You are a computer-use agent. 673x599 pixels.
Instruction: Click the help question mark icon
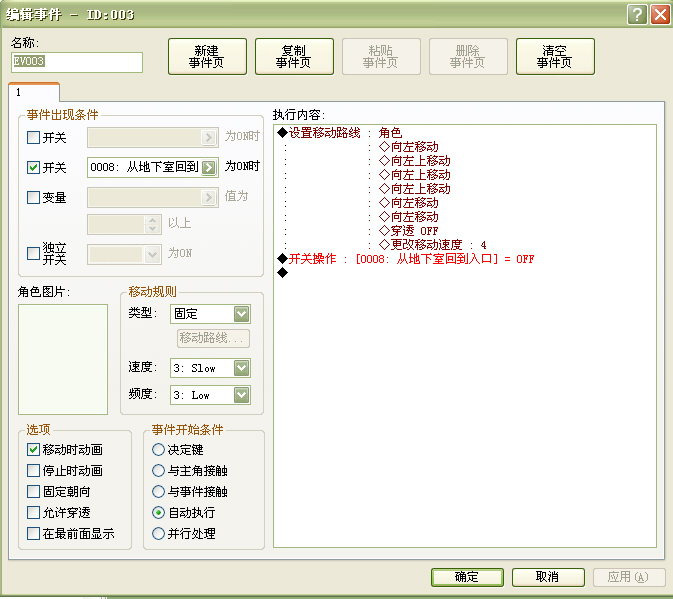point(637,15)
